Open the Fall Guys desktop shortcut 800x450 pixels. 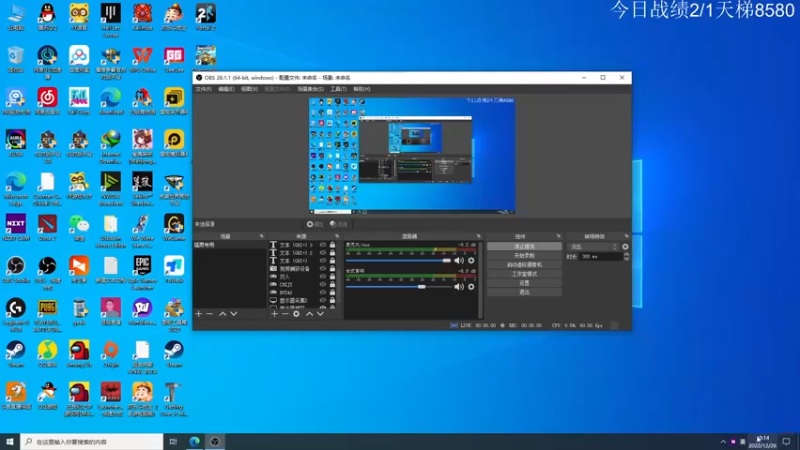(79, 101)
